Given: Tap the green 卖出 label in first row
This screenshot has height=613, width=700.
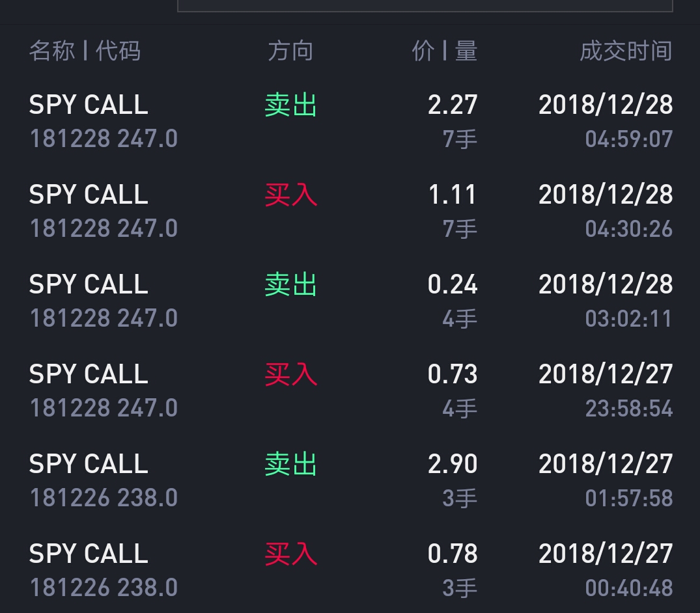Looking at the screenshot, I should pos(290,105).
